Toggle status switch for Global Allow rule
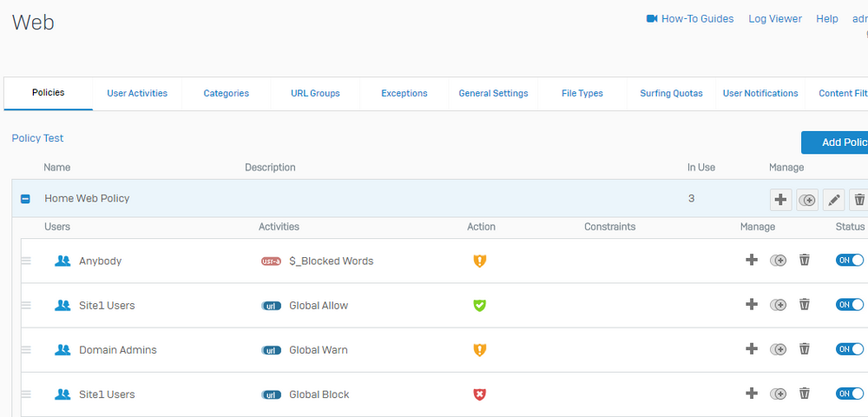868x417 pixels. (x=850, y=305)
